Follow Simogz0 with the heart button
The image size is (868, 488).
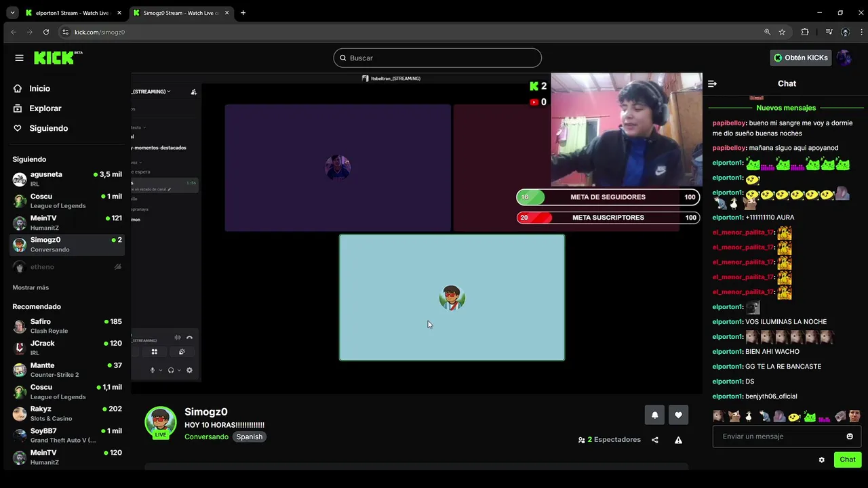[x=678, y=415]
